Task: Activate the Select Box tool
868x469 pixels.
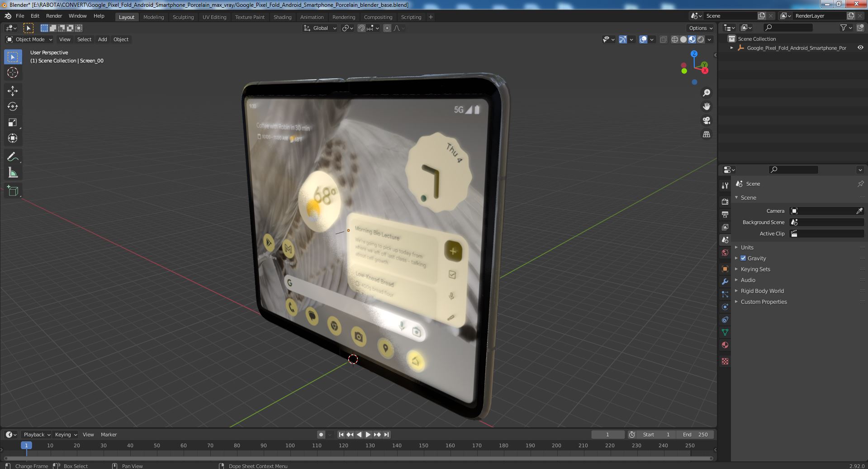Action: pos(13,57)
